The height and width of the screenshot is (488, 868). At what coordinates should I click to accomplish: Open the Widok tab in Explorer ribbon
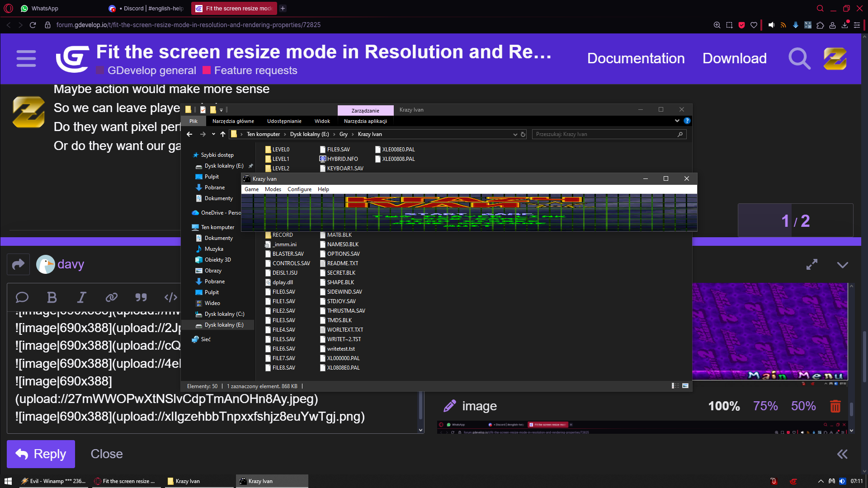pyautogui.click(x=322, y=121)
